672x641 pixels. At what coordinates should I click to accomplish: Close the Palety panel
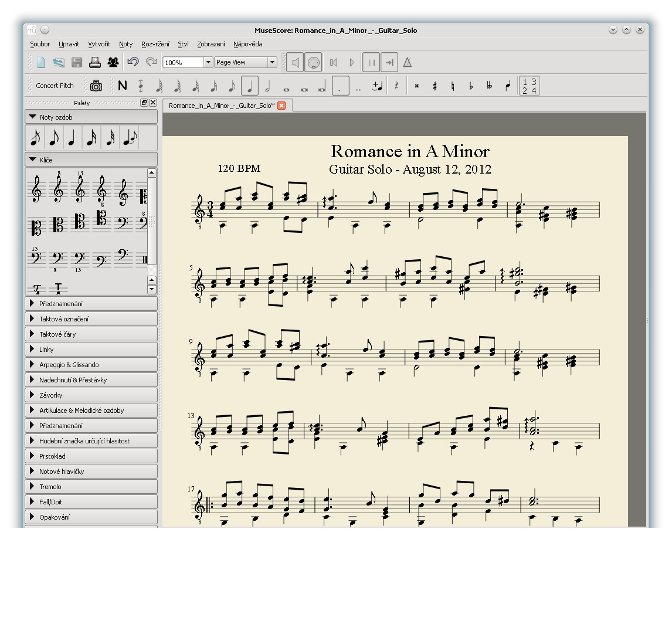pos(153,103)
